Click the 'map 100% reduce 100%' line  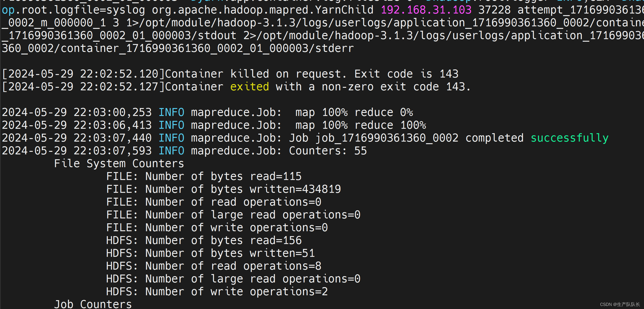[x=214, y=125]
